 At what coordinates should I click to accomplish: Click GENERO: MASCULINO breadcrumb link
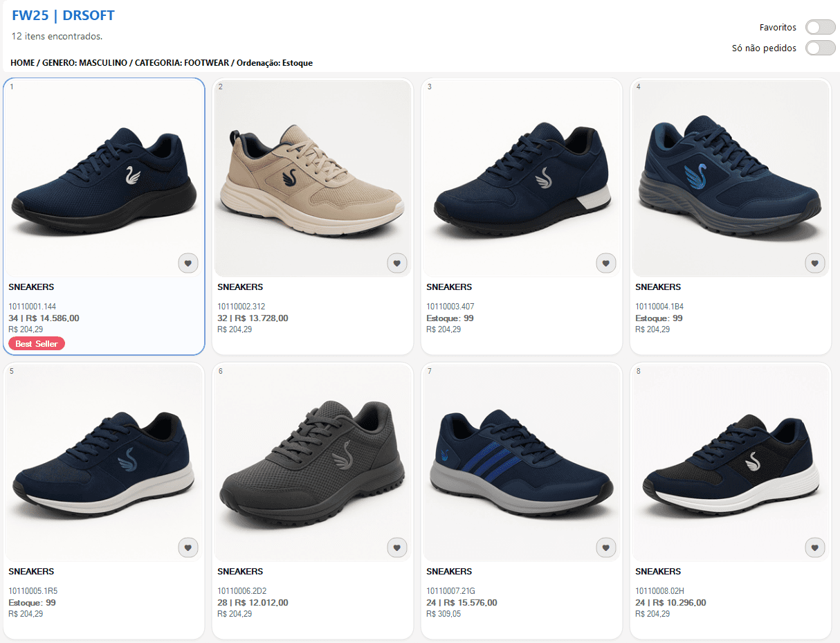pyautogui.click(x=84, y=63)
